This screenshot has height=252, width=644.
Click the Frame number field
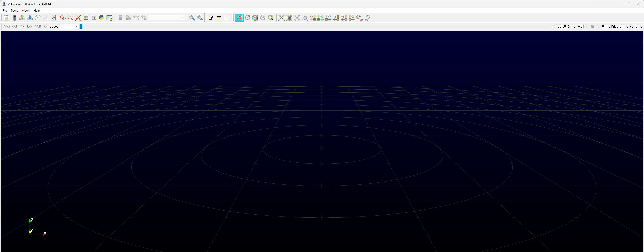pyautogui.click(x=582, y=27)
